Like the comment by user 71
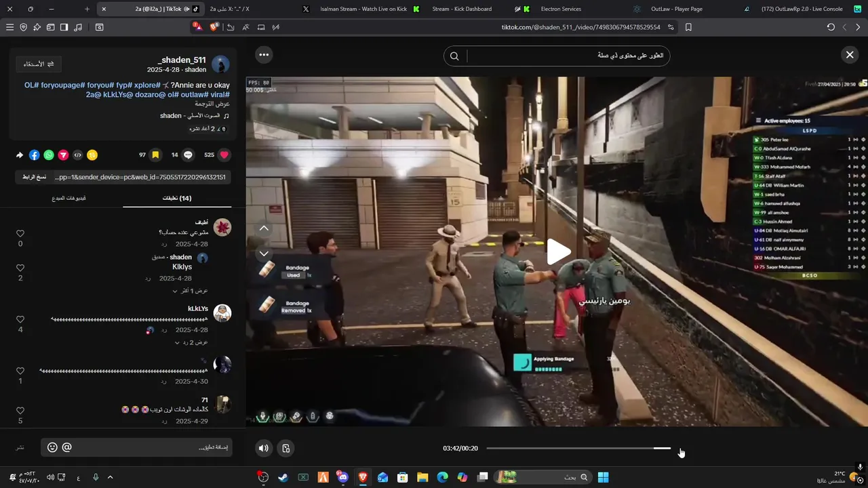 click(20, 411)
